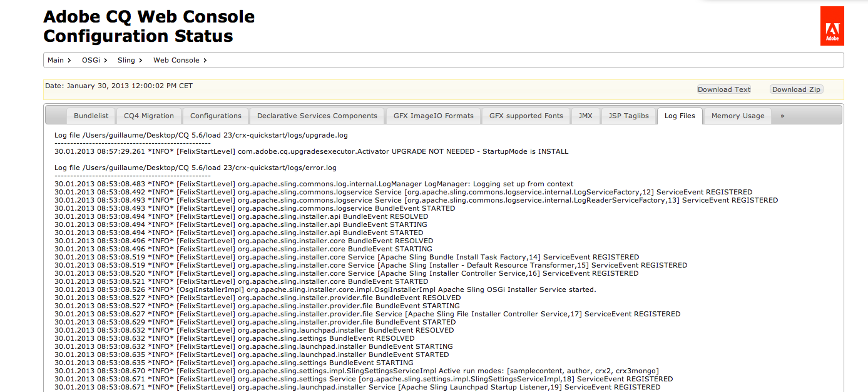This screenshot has width=868, height=392.
Task: Click the 'Logging set up from context' line
Action: (314, 184)
